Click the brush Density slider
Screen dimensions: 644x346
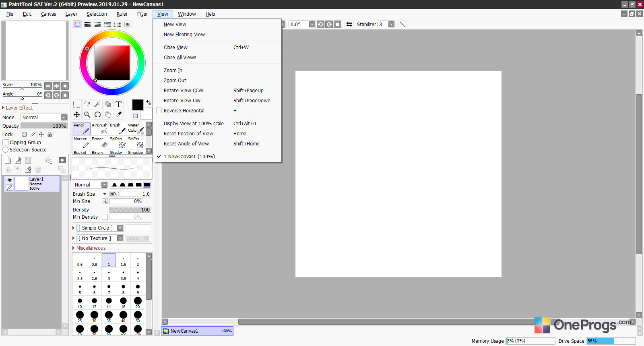tap(130, 210)
